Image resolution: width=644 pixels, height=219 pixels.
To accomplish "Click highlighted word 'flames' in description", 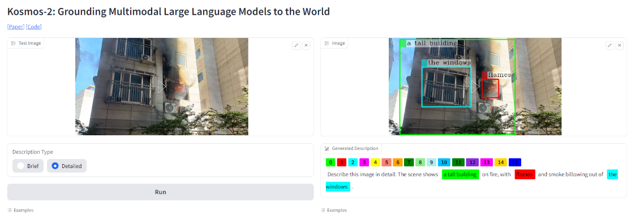I will pyautogui.click(x=525, y=174).
